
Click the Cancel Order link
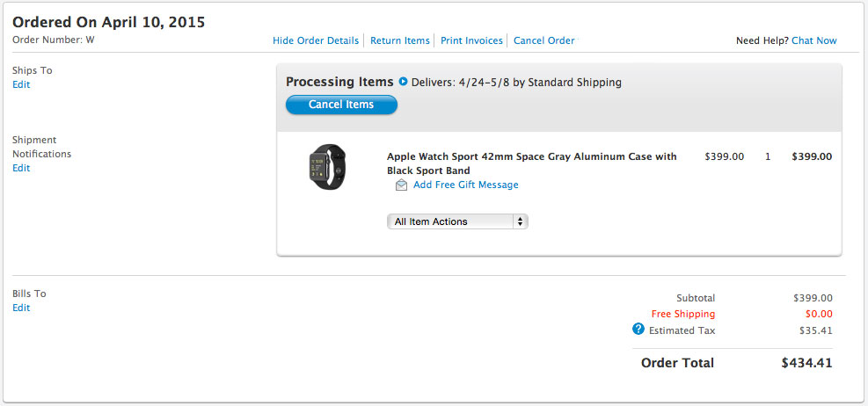(543, 40)
